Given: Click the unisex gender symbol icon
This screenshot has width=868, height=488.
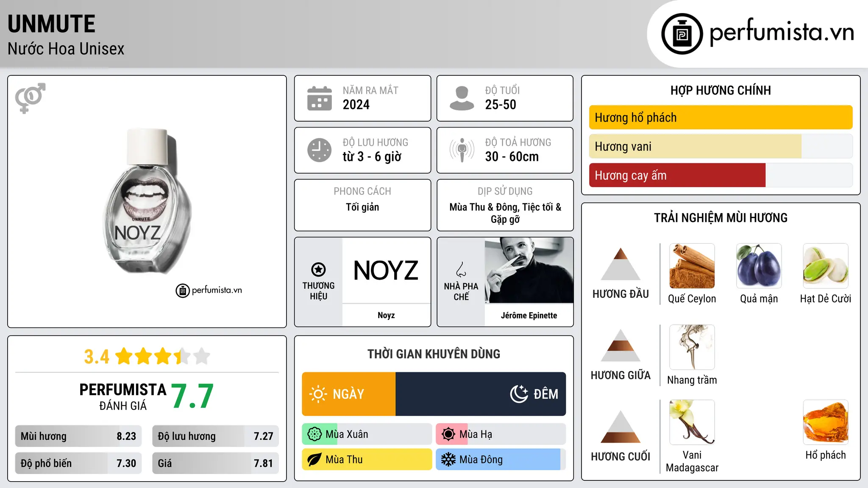Looking at the screenshot, I should (30, 98).
